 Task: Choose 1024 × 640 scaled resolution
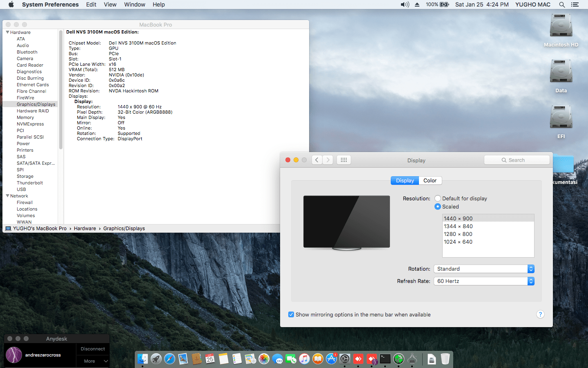pyautogui.click(x=488, y=242)
